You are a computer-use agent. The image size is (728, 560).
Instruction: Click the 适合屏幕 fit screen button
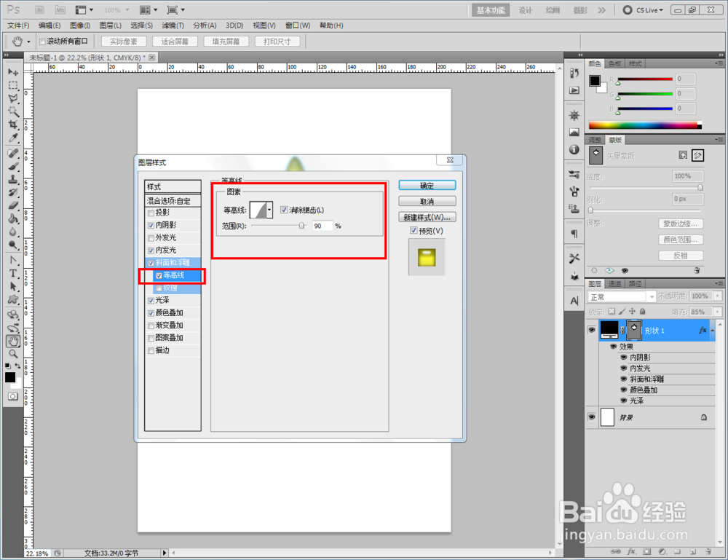click(175, 42)
